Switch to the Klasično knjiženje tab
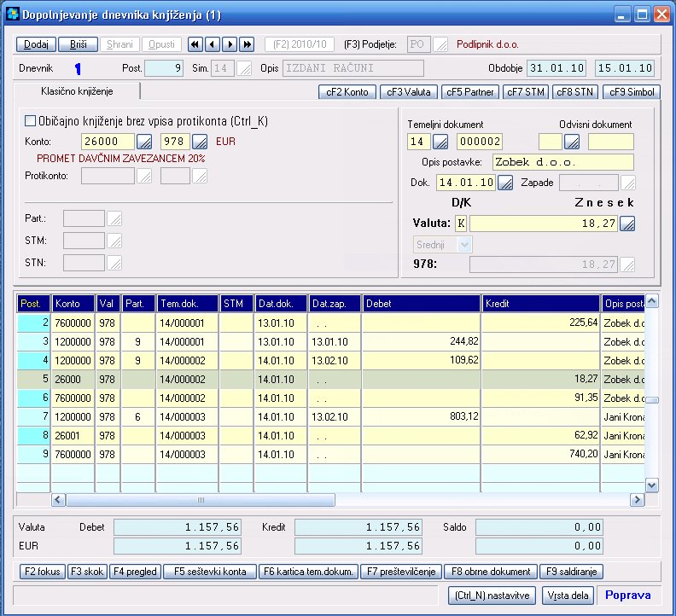Screen dimensions: 676x616 click(x=77, y=90)
